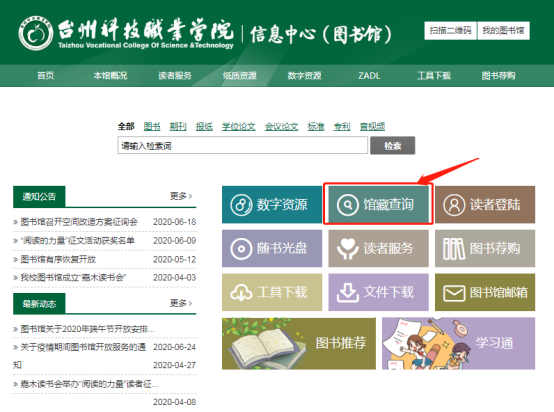Viewport: 554px width, 412px height.
Task: Open 工具下载 cloud download icon
Action: [241, 293]
